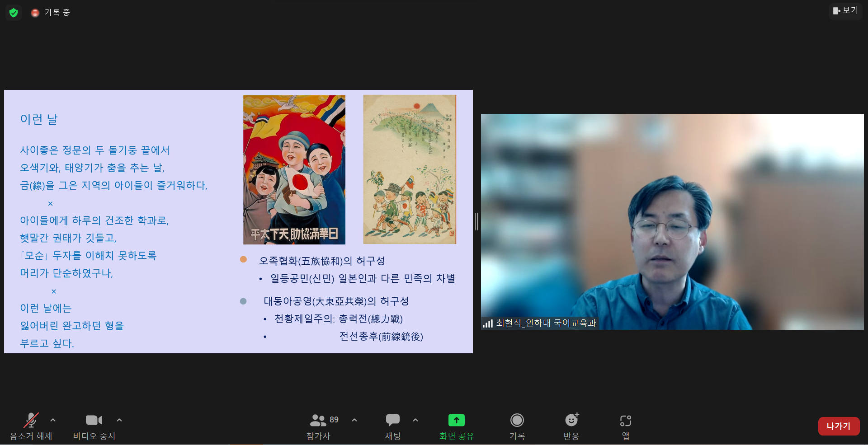The image size is (868, 445).
Task: Click the poem line 머리가 단순하였구나,
Action: (66, 273)
